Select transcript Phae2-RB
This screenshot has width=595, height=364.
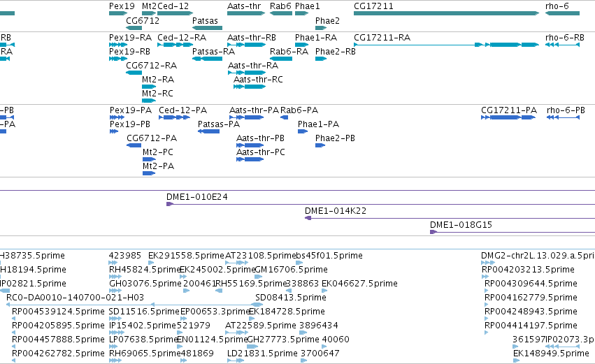[x=336, y=52]
